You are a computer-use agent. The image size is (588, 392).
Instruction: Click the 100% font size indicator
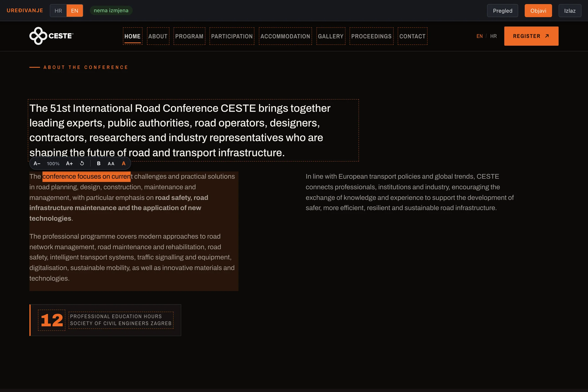tap(53, 163)
